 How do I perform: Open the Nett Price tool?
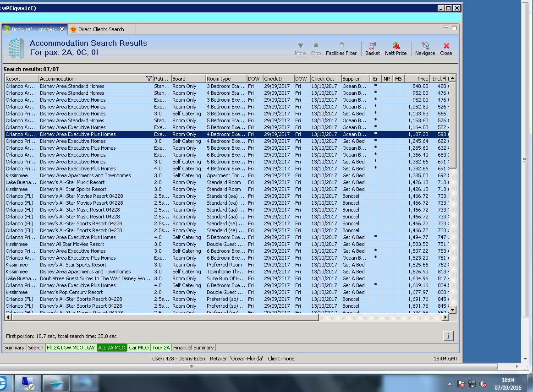[x=396, y=49]
